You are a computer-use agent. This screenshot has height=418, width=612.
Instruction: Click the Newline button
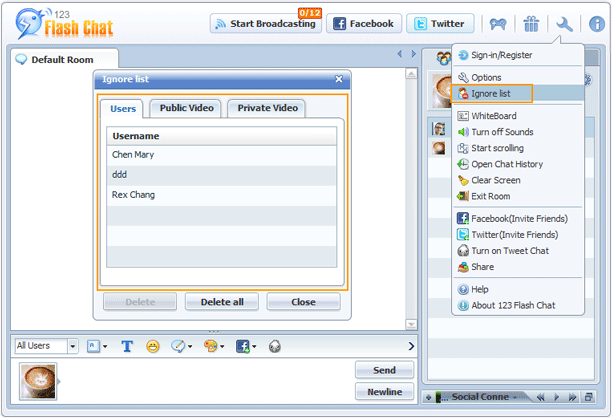pos(384,392)
